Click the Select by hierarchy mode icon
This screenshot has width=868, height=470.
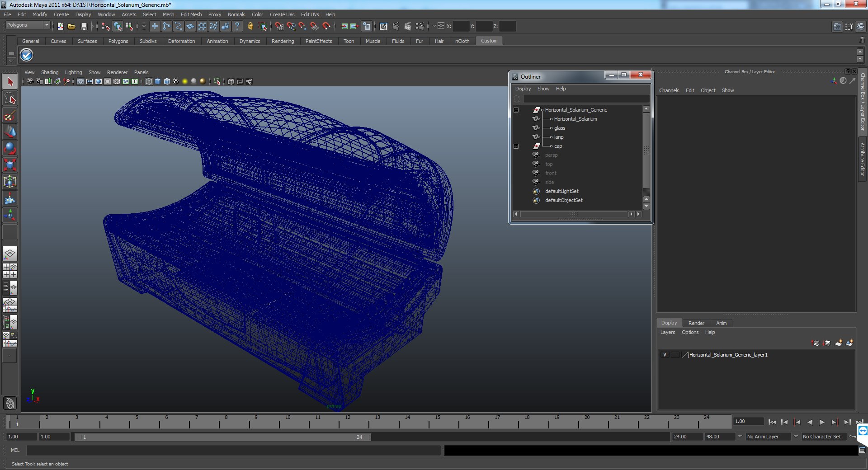point(106,26)
